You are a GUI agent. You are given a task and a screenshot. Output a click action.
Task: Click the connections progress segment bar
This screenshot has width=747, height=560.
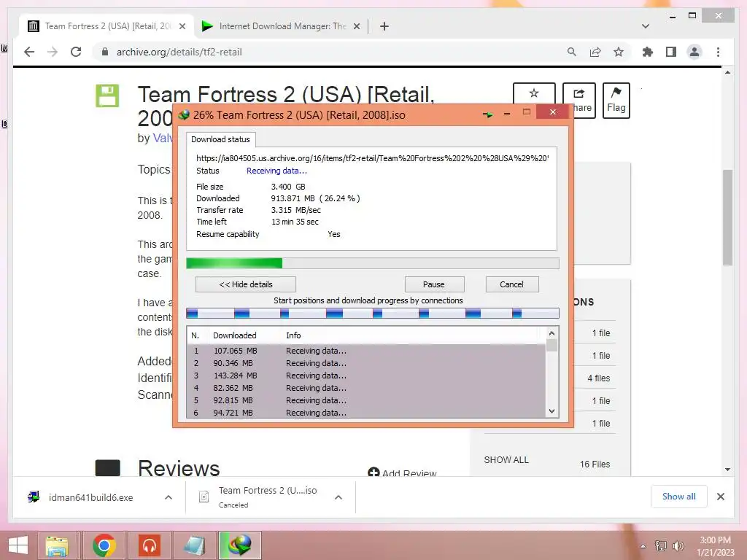373,313
